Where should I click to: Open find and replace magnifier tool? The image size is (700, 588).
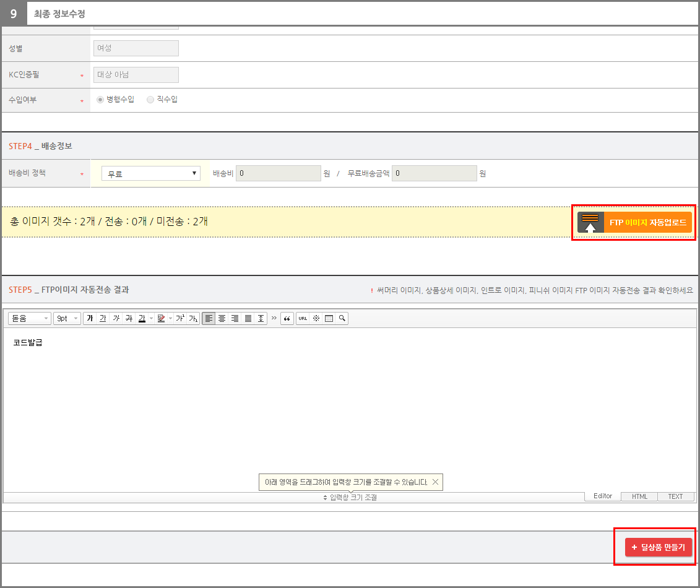[x=342, y=318]
